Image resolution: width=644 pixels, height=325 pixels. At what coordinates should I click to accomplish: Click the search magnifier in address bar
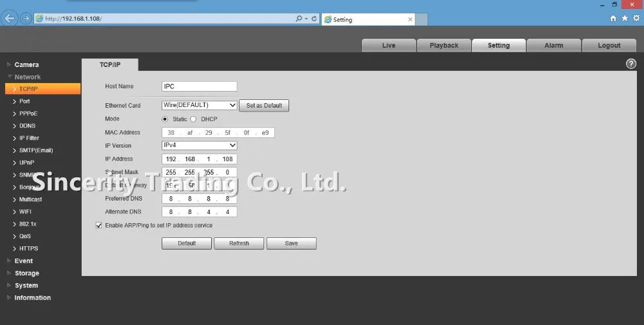click(x=299, y=19)
